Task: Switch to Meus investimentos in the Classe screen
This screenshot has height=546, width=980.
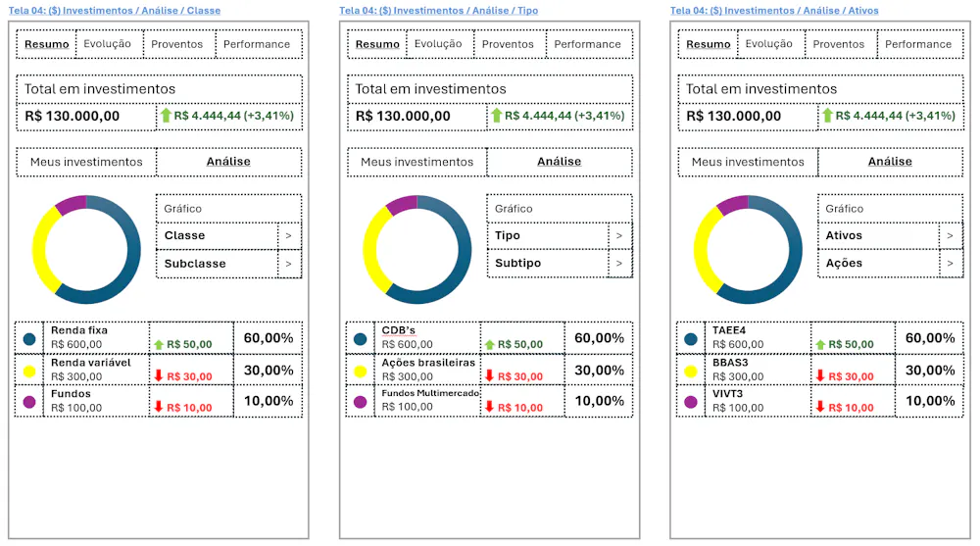Action: [86, 162]
